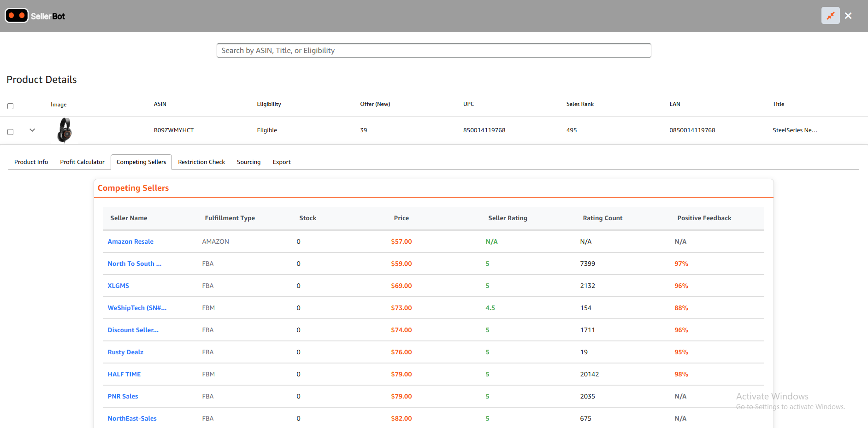868x428 pixels.
Task: Click the Sales Rank value 495
Action: point(572,130)
